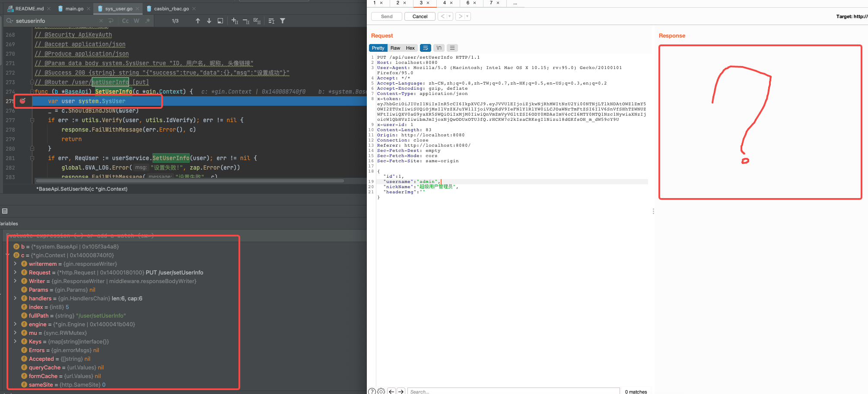This screenshot has width=868, height=394.
Task: Go to next search match arrow
Action: pos(401,391)
